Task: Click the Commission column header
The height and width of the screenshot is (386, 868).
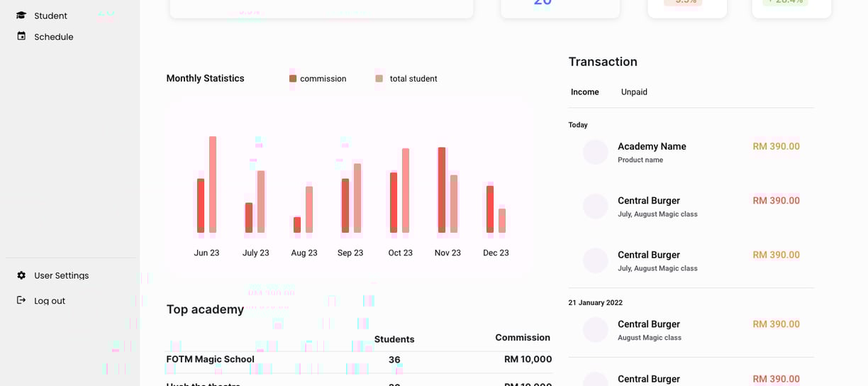Action: pyautogui.click(x=523, y=338)
